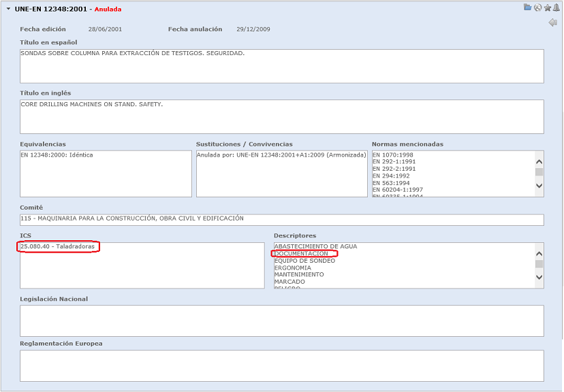This screenshot has height=392, width=564.
Task: Click the EN 12348:2000 equivalence entry
Action: pos(57,155)
